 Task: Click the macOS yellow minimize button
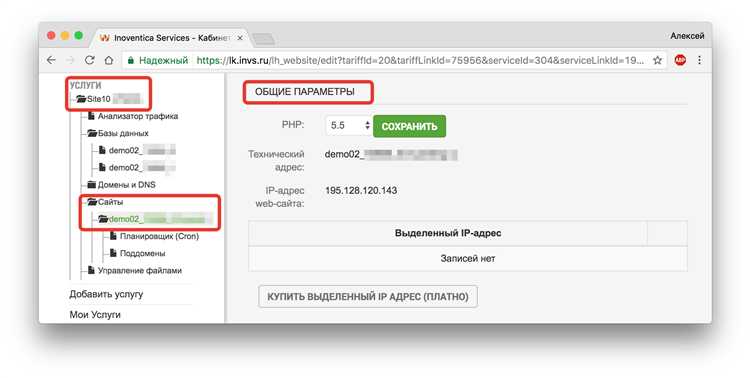[x=65, y=35]
